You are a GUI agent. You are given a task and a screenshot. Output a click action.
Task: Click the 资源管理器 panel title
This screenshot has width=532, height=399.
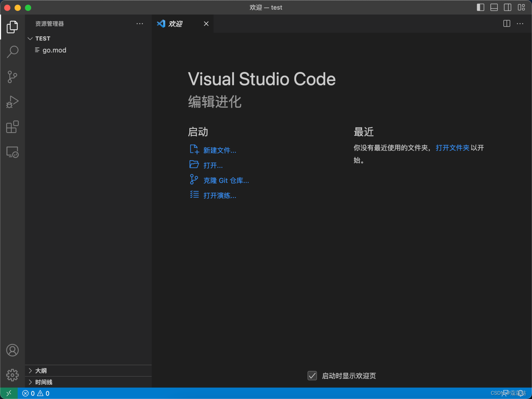[x=50, y=24]
